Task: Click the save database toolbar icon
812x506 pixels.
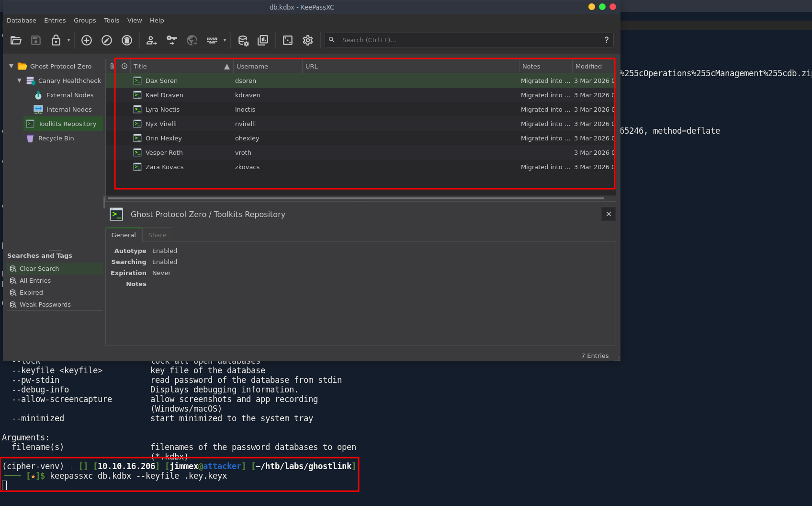Action: 36,40
